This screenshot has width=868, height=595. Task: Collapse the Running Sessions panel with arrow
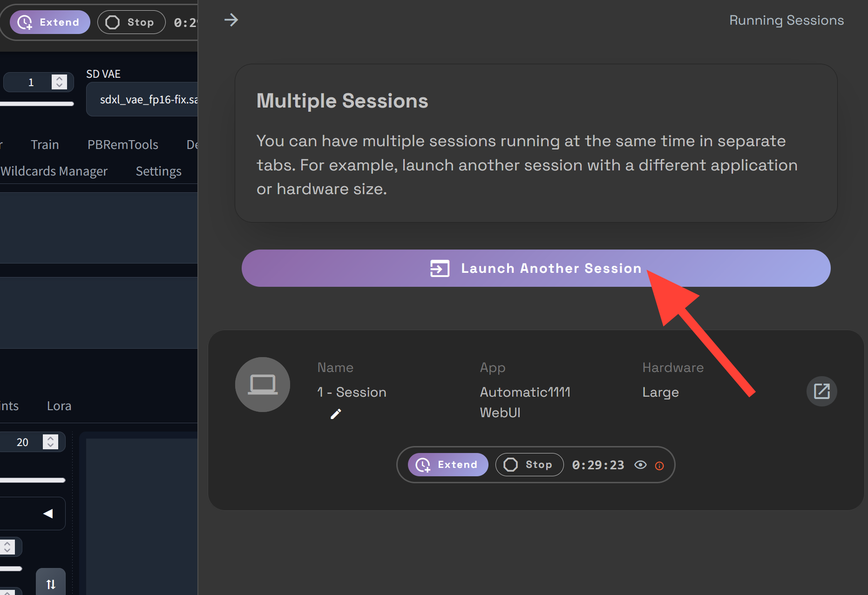pos(231,20)
